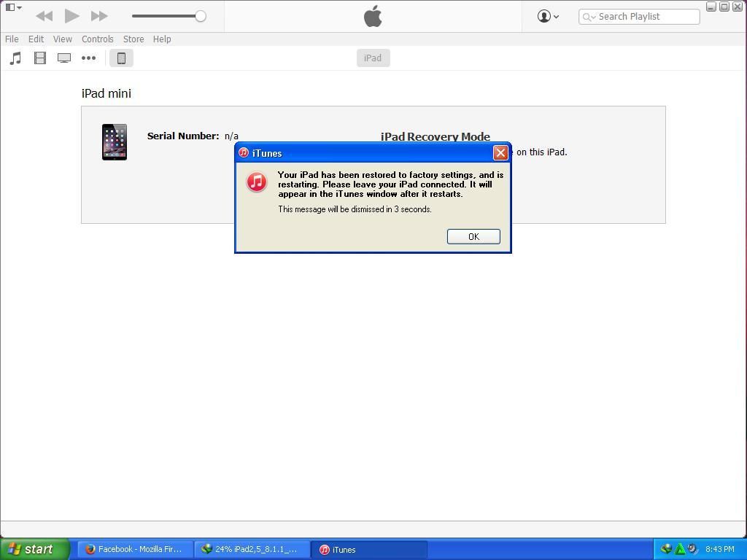The height and width of the screenshot is (560, 747).
Task: Select the TV Shows monitor icon
Action: tap(64, 58)
